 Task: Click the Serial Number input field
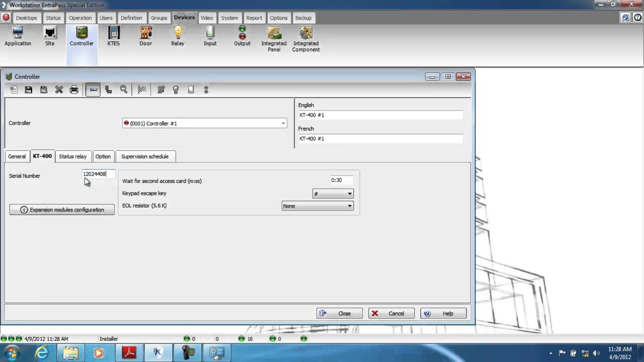(99, 174)
